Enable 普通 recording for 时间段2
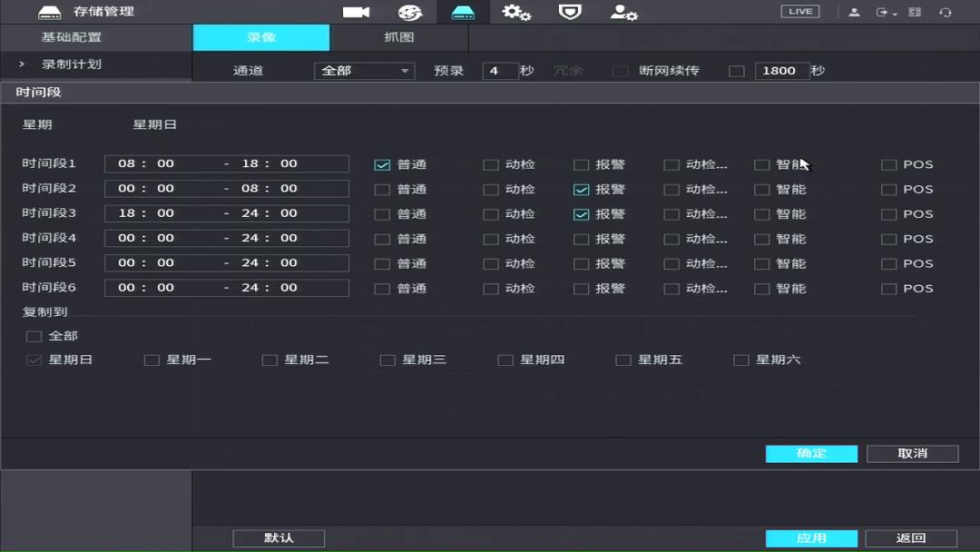 point(382,189)
